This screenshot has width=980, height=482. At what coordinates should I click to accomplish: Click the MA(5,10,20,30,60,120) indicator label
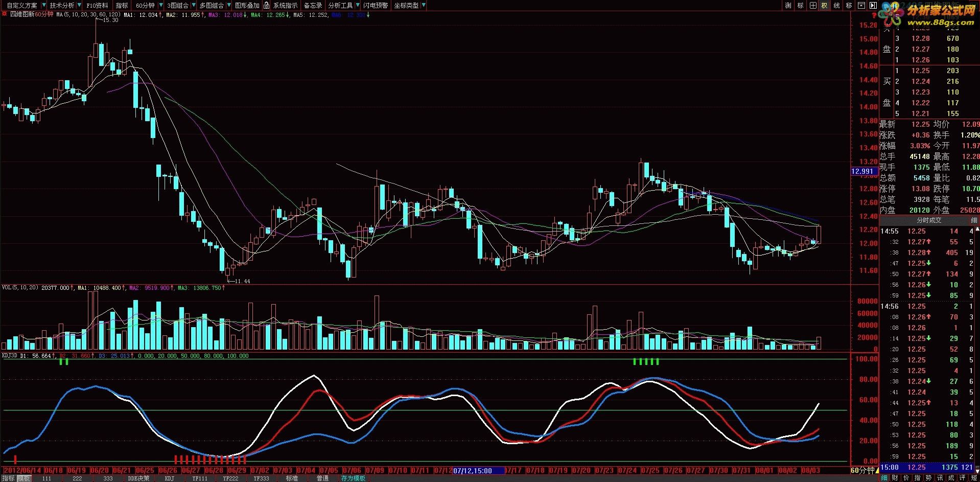point(88,15)
